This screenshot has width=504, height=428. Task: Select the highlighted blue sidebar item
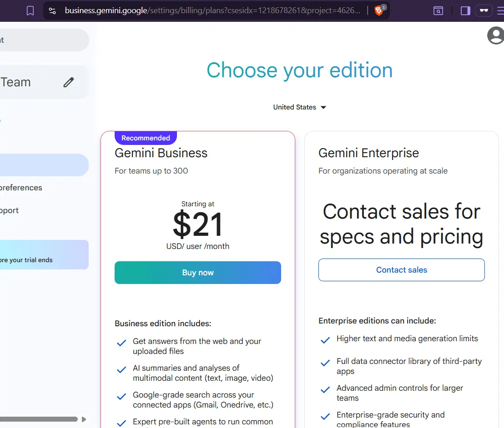(x=44, y=165)
